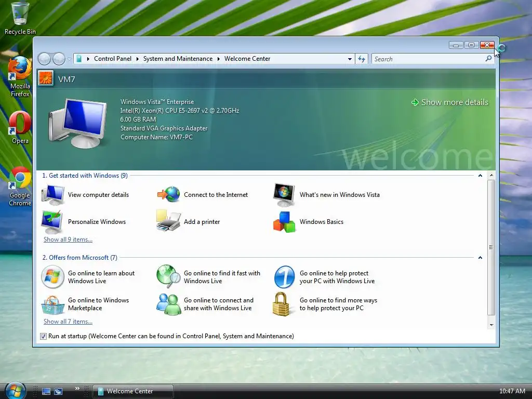Click the Forward navigation button
Viewport: 532px width, 399px height.
point(59,59)
